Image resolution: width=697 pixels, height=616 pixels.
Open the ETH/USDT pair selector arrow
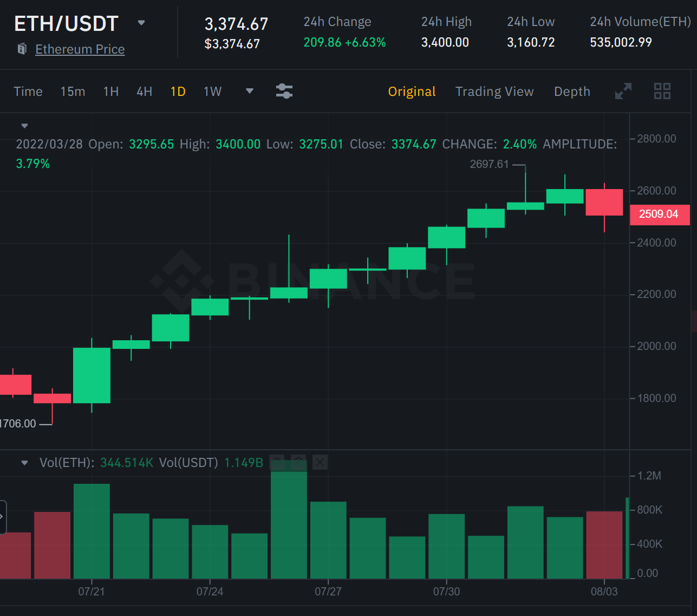141,23
